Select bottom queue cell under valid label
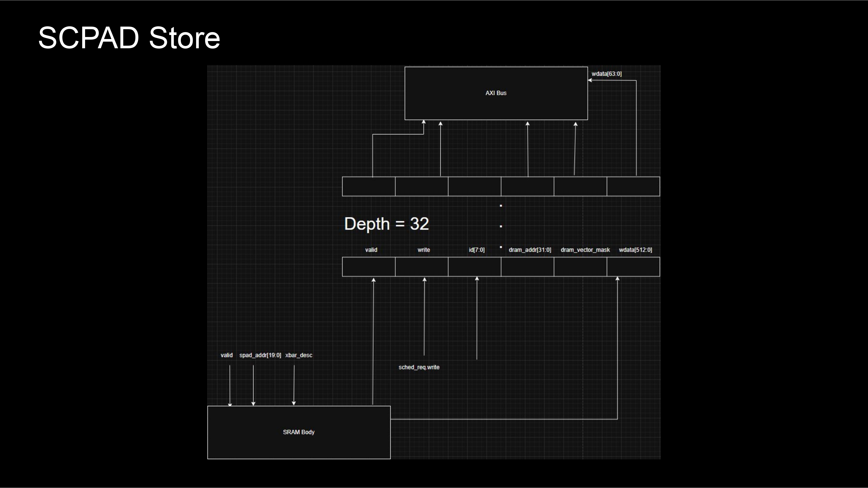868x488 pixels. (x=369, y=267)
